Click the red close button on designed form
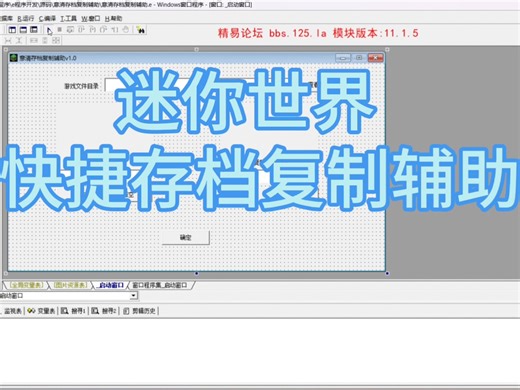Image resolution: width=520 pixels, height=390 pixels. click(375, 58)
